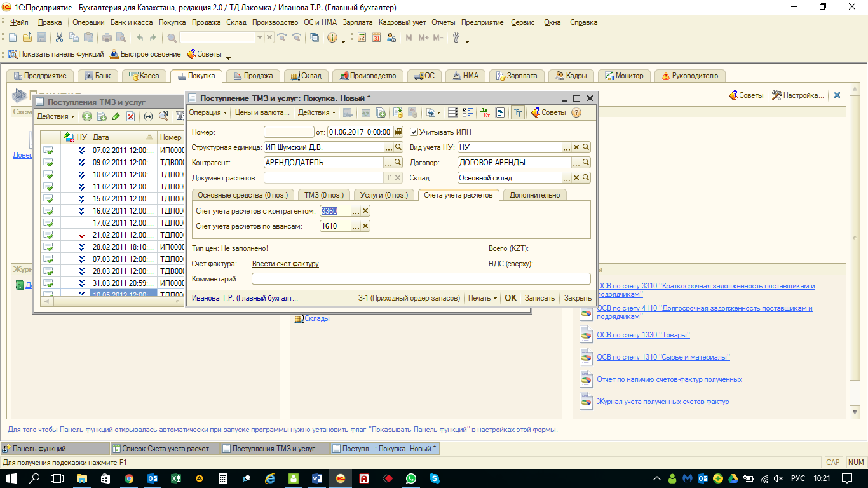Viewport: 868px width, 488px height.
Task: Click the information help icon in main toolbar
Action: click(x=332, y=37)
